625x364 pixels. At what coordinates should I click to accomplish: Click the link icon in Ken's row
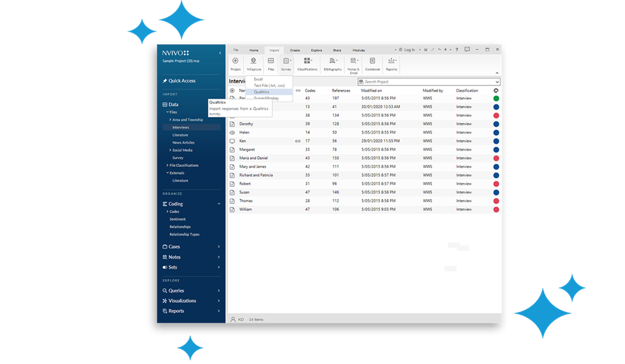coord(297,141)
